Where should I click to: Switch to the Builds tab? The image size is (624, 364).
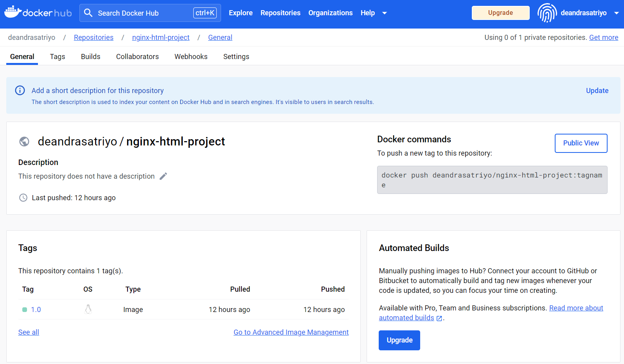coord(91,57)
